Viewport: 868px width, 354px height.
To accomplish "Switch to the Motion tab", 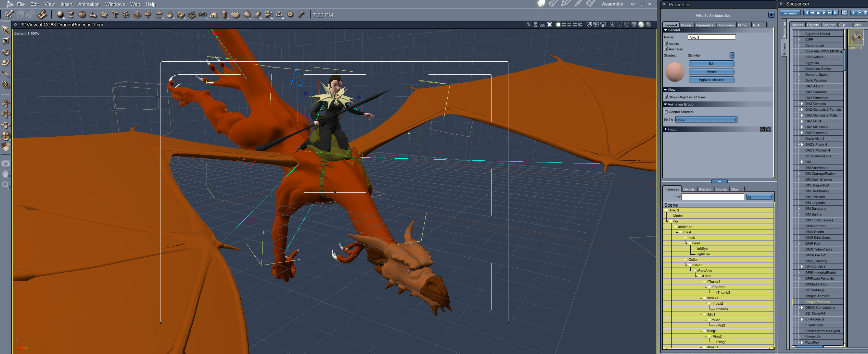I will 686,25.
